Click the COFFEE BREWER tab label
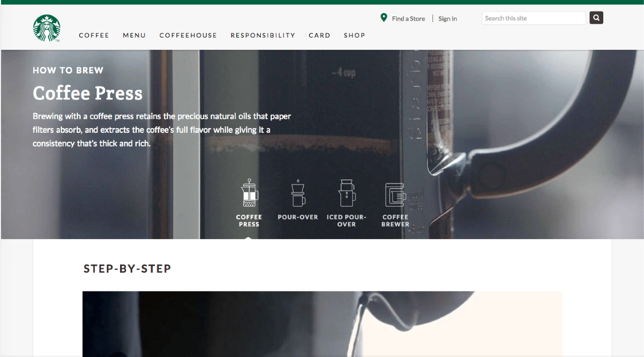644x357 pixels. [x=395, y=221]
